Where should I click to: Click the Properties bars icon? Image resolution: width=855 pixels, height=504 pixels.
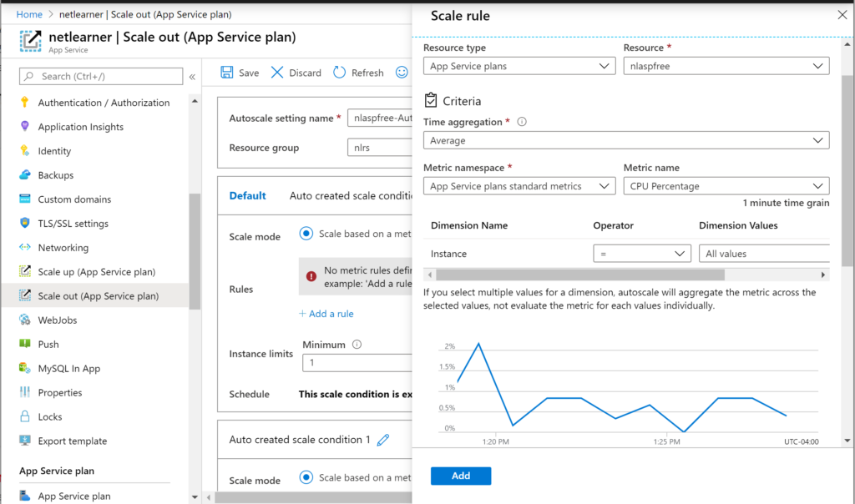(24, 392)
